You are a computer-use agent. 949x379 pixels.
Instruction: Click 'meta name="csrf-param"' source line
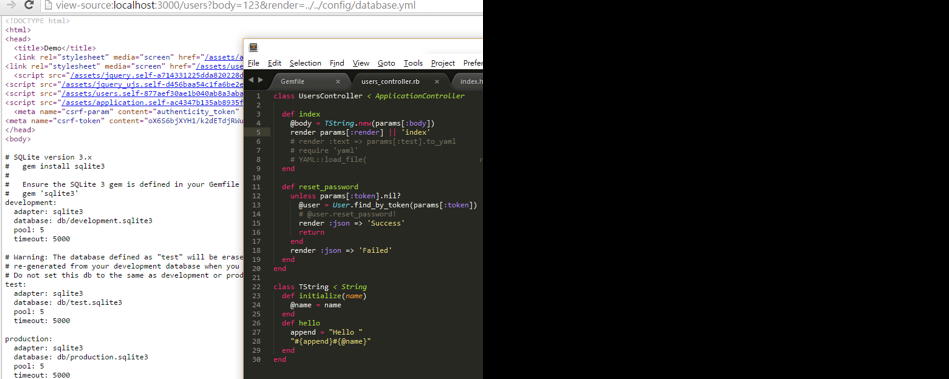coord(126,112)
